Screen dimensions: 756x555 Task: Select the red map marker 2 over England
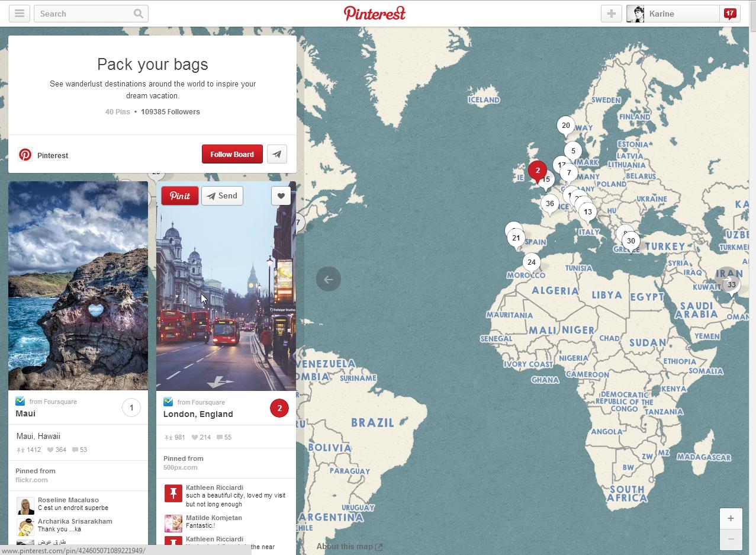(538, 171)
